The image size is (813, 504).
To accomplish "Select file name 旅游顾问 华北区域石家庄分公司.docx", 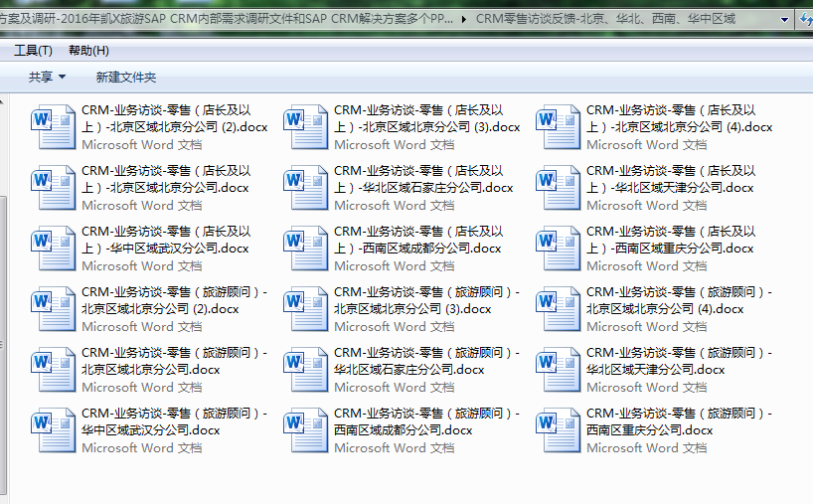I will [x=426, y=361].
